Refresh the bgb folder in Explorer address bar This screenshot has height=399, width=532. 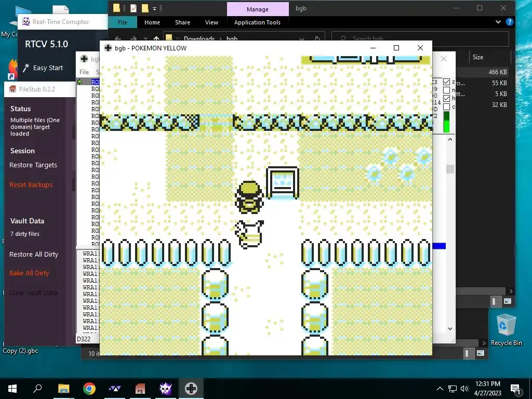pyautogui.click(x=317, y=38)
